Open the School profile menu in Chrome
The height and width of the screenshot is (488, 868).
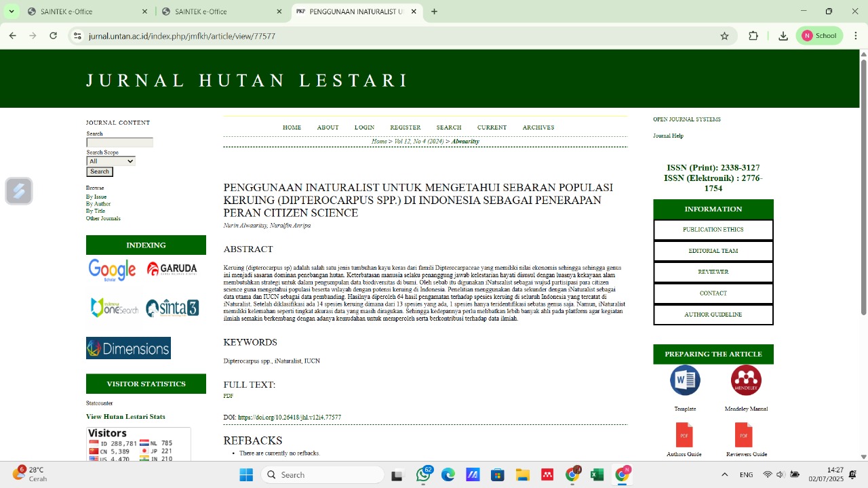click(x=820, y=36)
